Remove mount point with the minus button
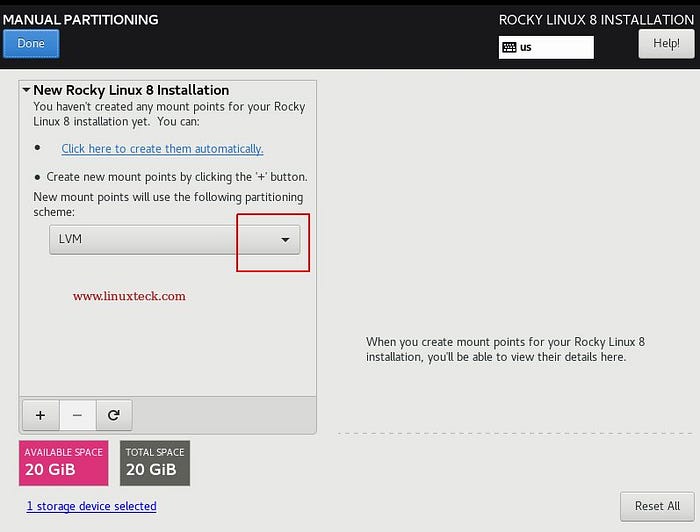Image resolution: width=700 pixels, height=532 pixels. [x=77, y=416]
